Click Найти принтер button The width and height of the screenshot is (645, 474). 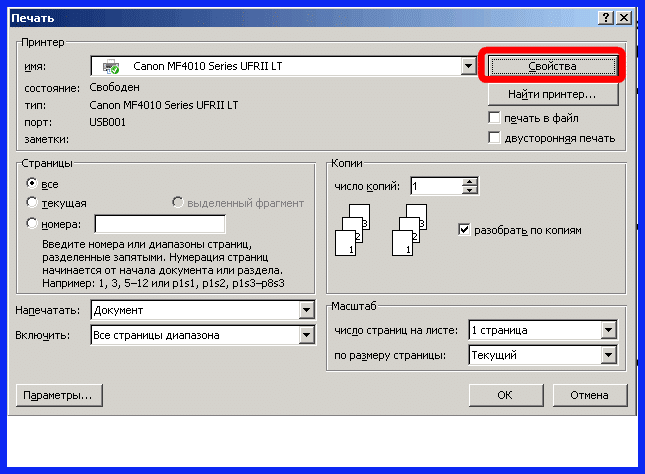coord(553,95)
